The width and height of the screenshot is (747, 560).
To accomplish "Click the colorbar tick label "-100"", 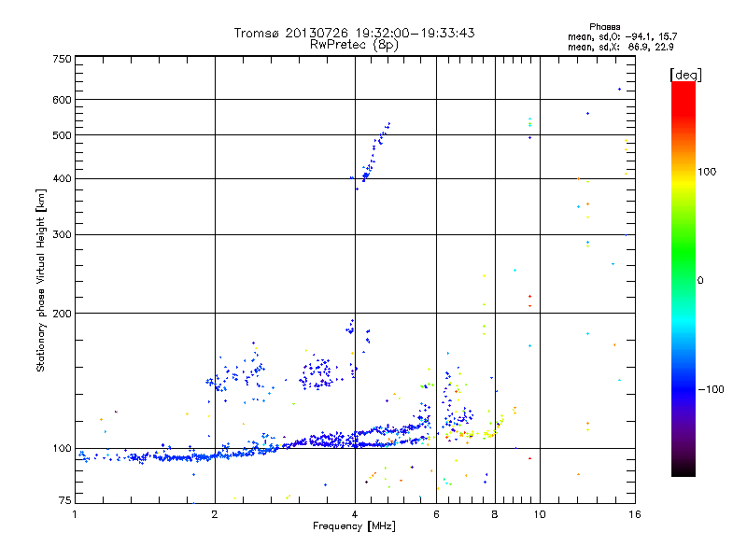I will click(711, 389).
